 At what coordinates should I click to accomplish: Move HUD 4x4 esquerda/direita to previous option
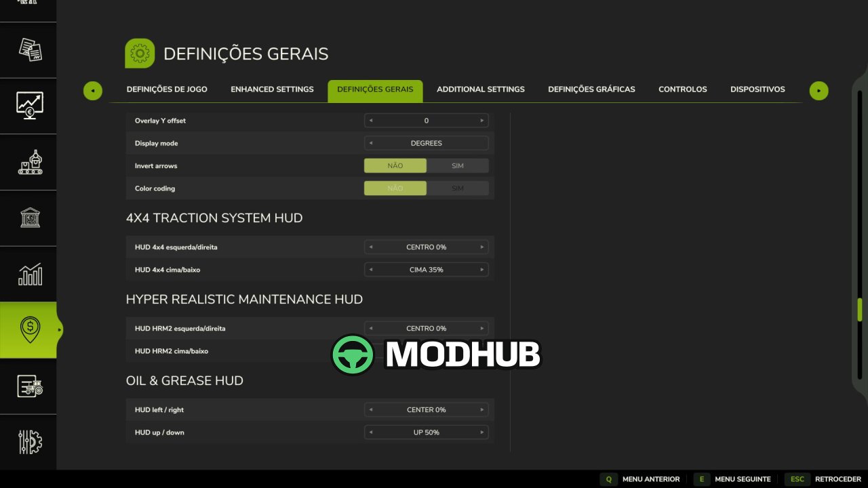point(370,247)
